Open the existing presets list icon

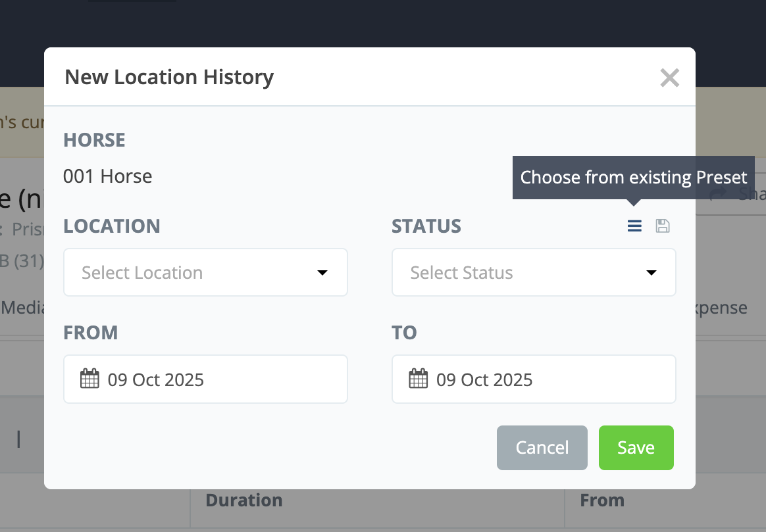(x=634, y=226)
